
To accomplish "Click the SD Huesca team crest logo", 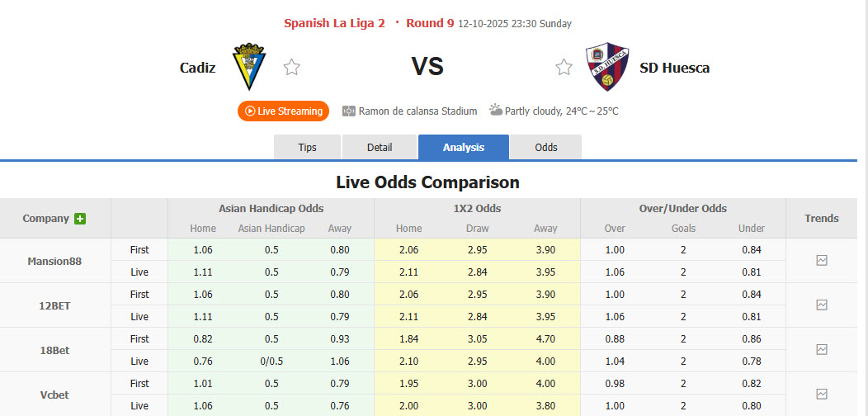I will [608, 67].
